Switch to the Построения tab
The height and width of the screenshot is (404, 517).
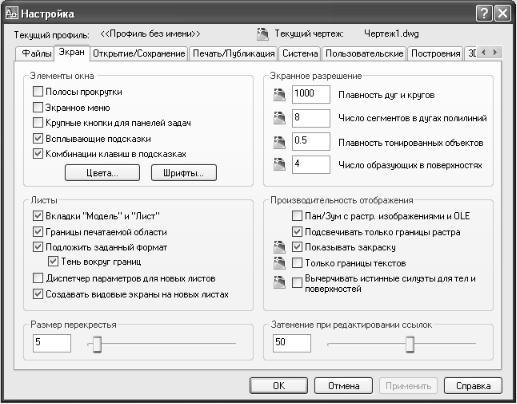(435, 54)
